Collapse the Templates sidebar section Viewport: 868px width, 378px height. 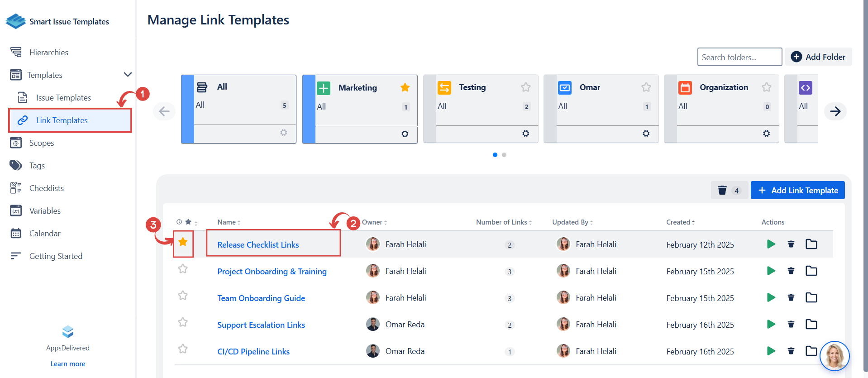coord(128,75)
